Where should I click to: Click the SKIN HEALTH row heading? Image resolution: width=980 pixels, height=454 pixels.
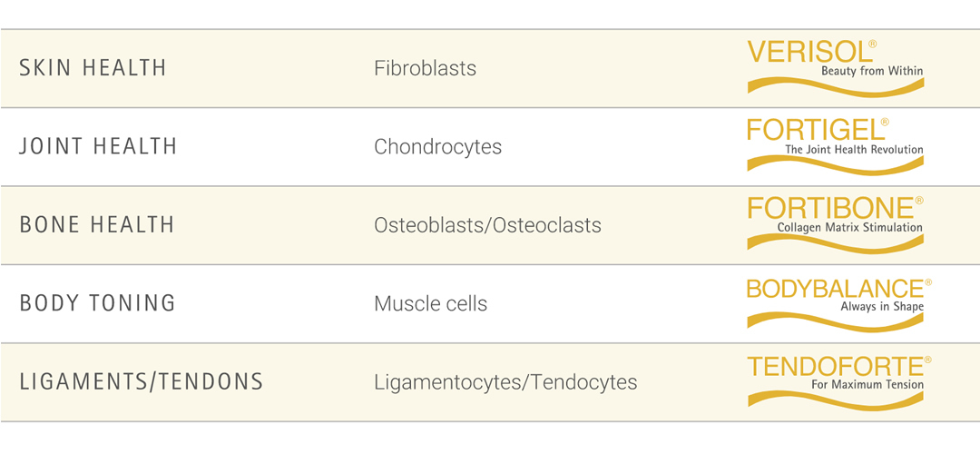point(93,69)
